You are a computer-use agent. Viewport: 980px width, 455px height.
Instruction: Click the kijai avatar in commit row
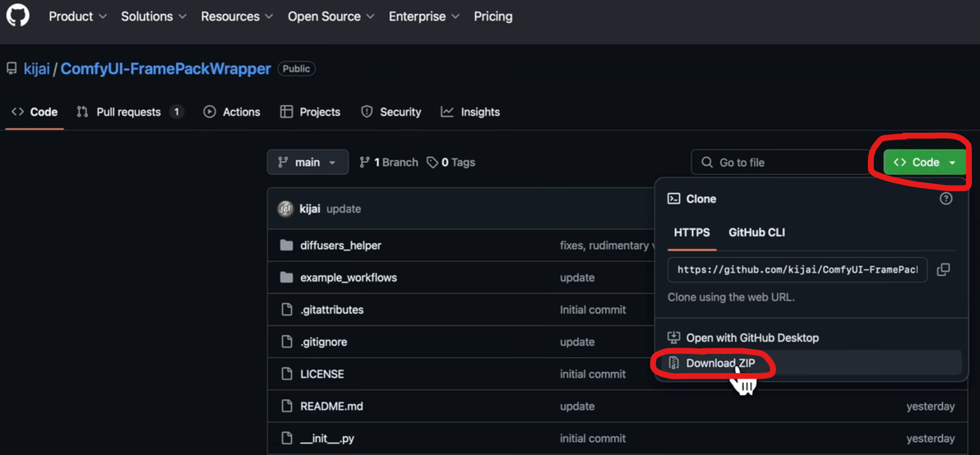point(285,209)
